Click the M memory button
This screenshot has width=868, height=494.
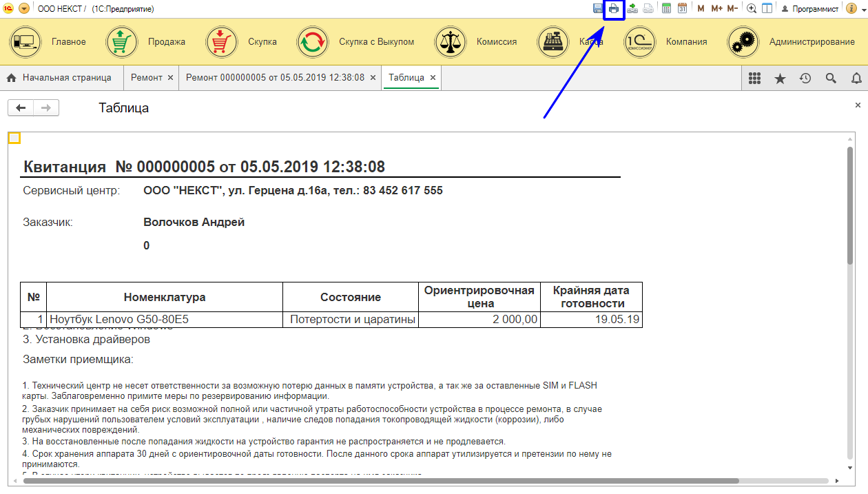701,9
